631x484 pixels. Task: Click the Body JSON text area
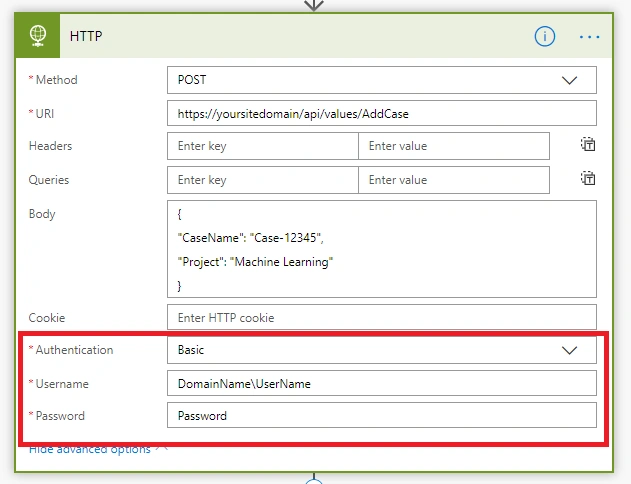pyautogui.click(x=381, y=249)
